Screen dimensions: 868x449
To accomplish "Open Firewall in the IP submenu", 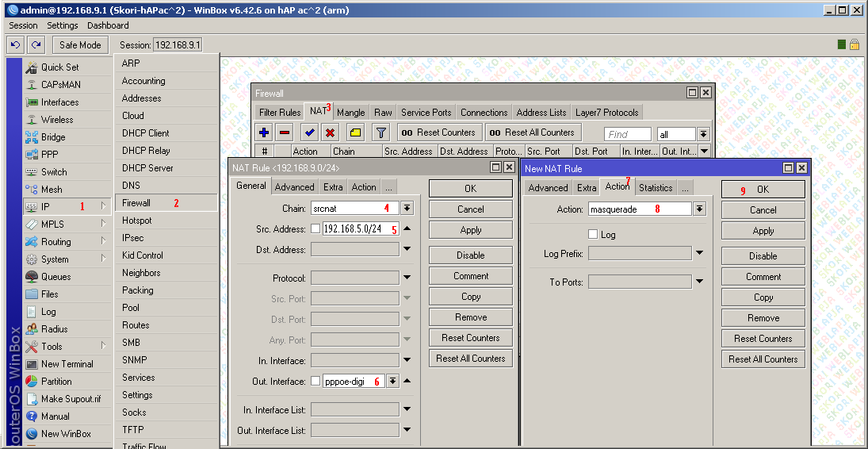I will 136,203.
